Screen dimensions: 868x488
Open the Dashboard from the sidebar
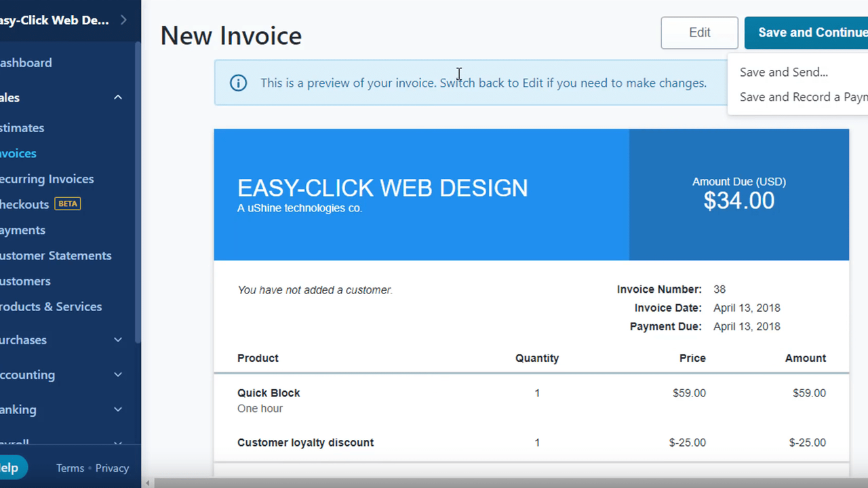click(x=26, y=62)
